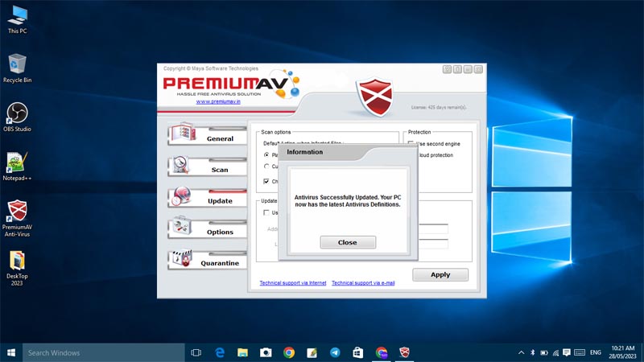This screenshot has height=362, width=644.
Task: Select the OBS Studio desktop shortcut
Action: pyautogui.click(x=17, y=117)
